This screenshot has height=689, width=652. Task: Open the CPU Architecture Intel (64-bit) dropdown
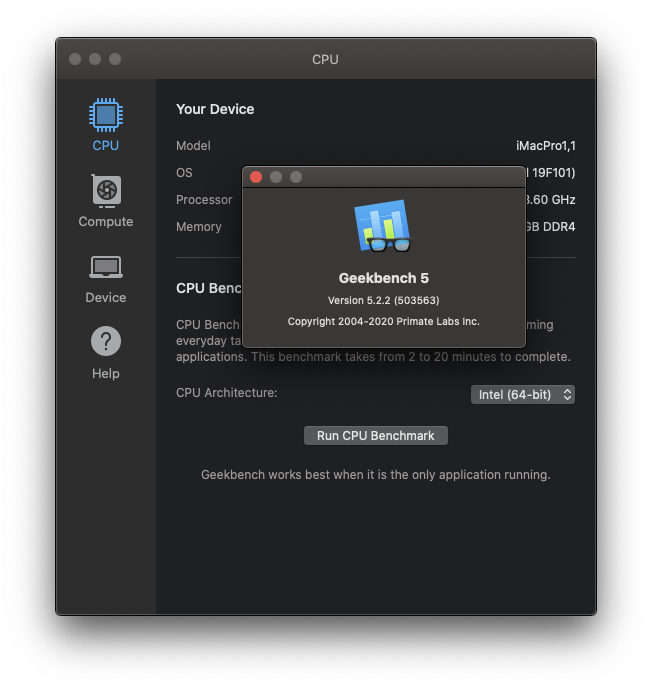[522, 395]
